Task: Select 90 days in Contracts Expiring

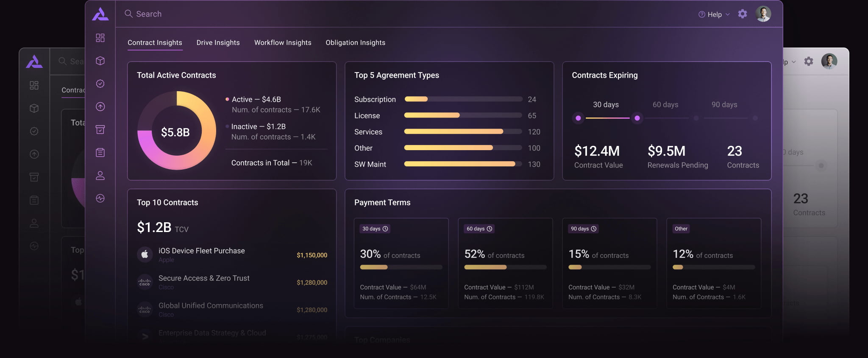Action: [724, 105]
